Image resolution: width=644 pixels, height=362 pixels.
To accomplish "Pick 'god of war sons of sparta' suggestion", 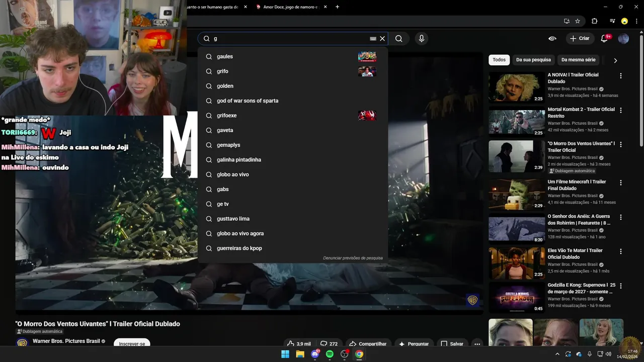I will [x=293, y=101].
